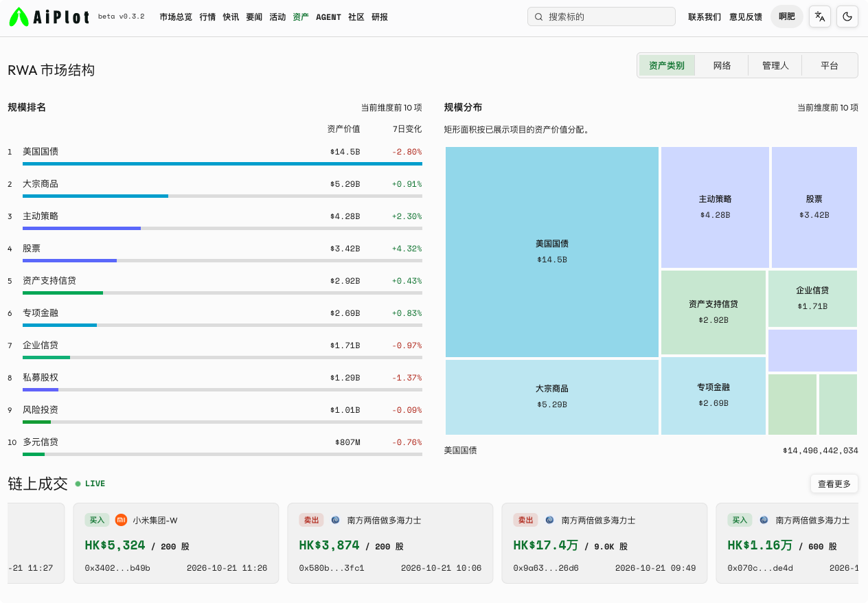Click +4.32% change value for 股票

[x=407, y=248]
